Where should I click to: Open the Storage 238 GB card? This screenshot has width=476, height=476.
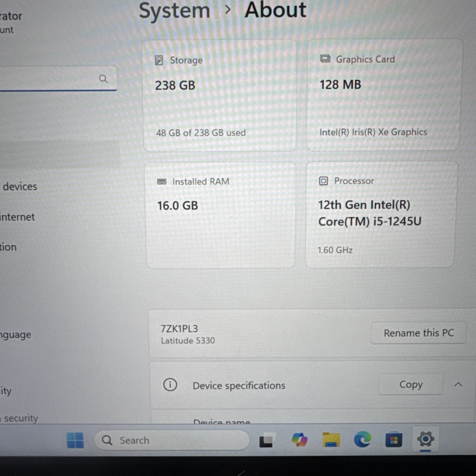(220, 96)
